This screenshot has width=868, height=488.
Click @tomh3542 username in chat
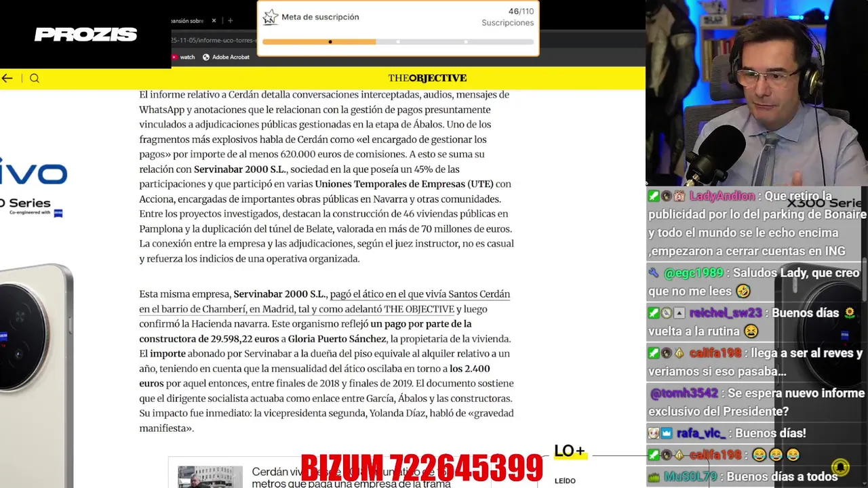click(x=685, y=393)
